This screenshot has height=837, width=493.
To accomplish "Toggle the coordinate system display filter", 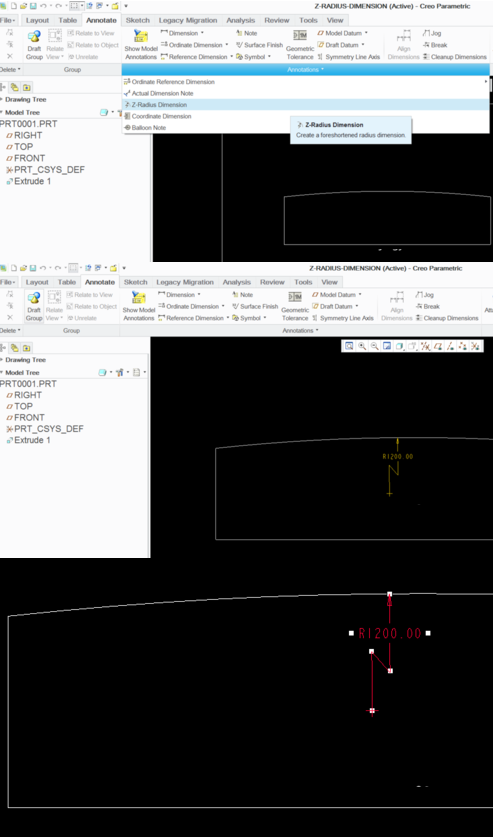I will [x=474, y=346].
